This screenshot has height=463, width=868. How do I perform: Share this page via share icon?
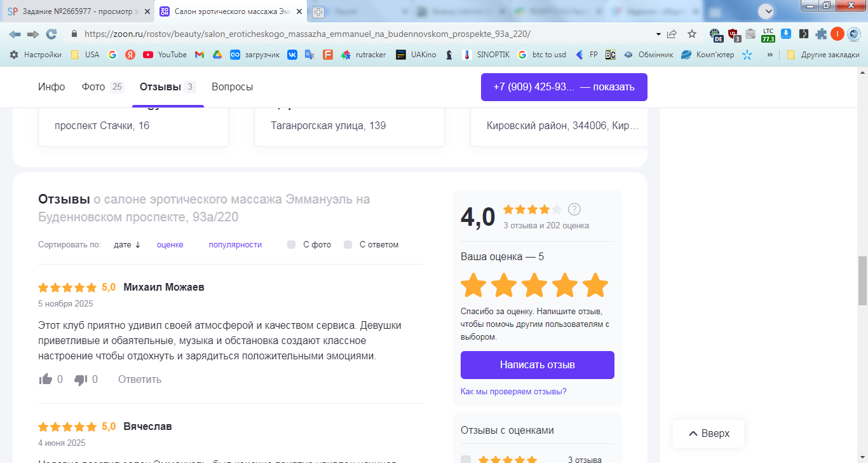[672, 34]
